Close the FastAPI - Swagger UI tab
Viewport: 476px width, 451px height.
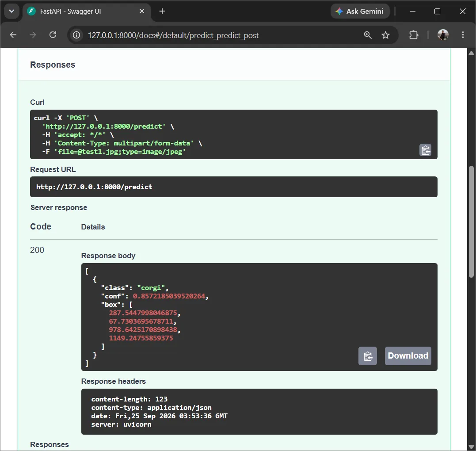tap(142, 11)
